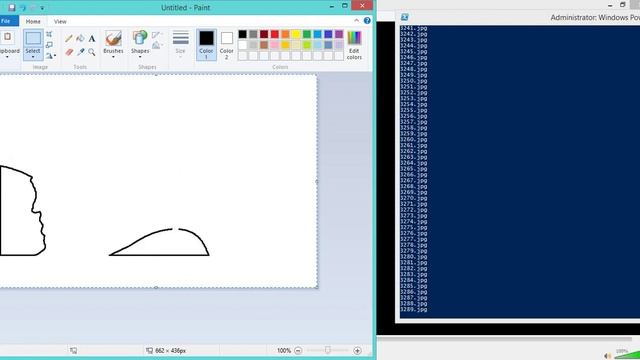Pick the green color swatch
The width and height of the screenshot is (640, 360).
pos(307,34)
